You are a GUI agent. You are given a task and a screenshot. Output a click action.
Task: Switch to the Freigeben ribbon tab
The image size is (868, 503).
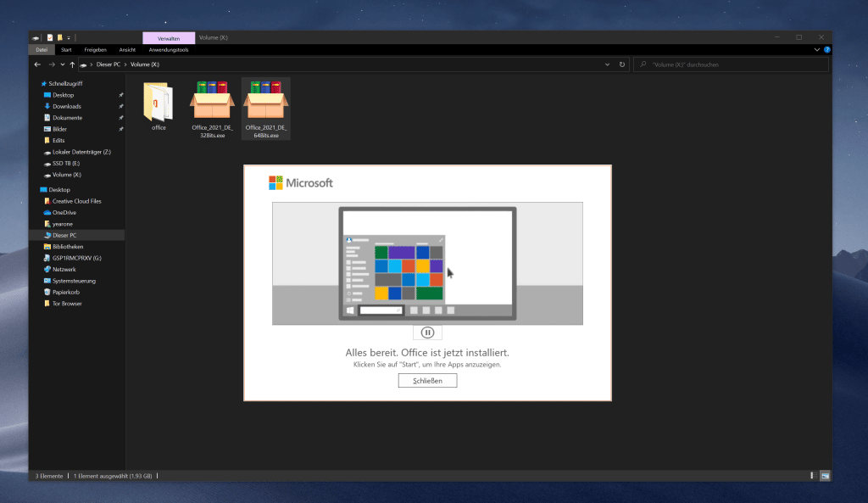tap(95, 50)
